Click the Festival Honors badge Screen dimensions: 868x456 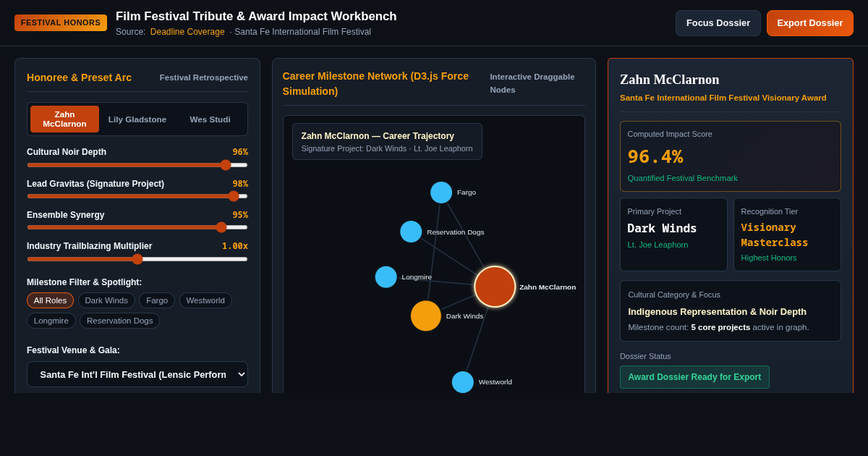click(61, 23)
